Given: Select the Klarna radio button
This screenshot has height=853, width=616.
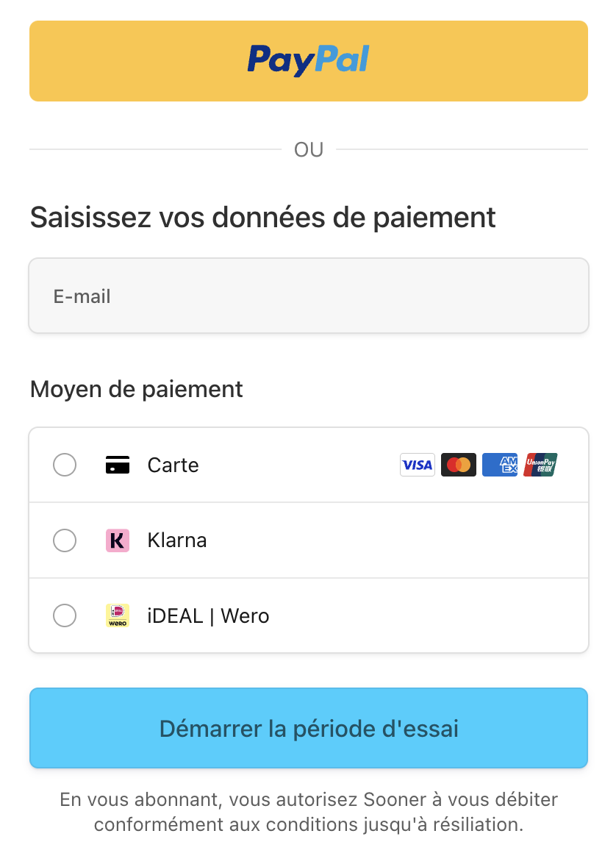Looking at the screenshot, I should click(x=65, y=540).
